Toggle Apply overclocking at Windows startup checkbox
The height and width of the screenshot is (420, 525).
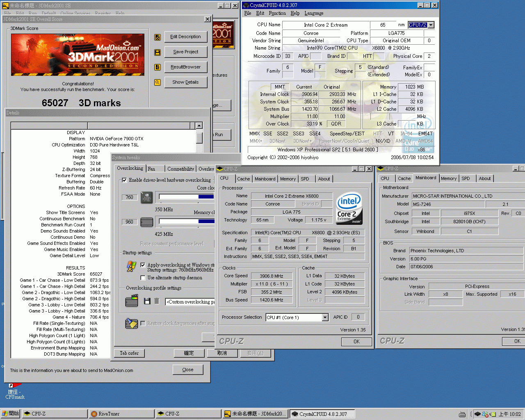coord(143,265)
